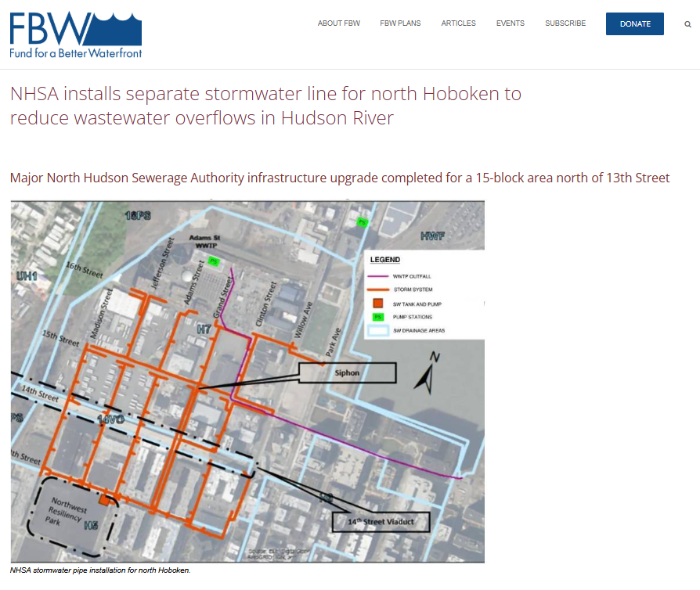Click the Donate button
700x590 pixels.
tap(634, 23)
